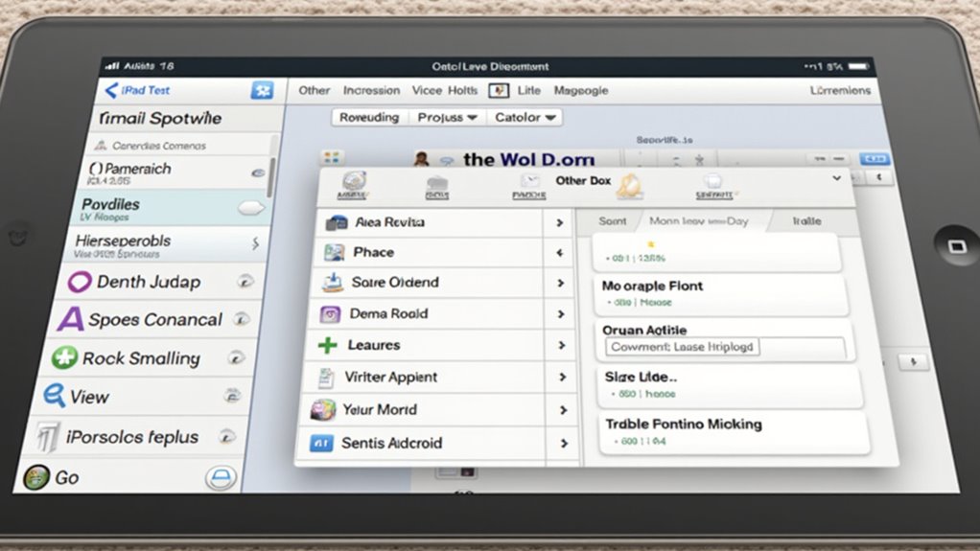Toggle the switch on Povdiles row
Viewport: 980px width, 551px height.
pos(251,207)
